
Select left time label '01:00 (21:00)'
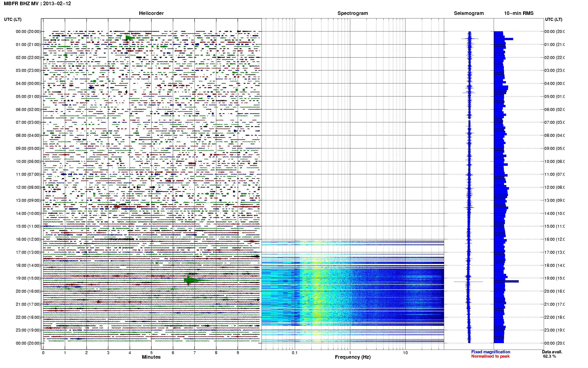pos(28,44)
